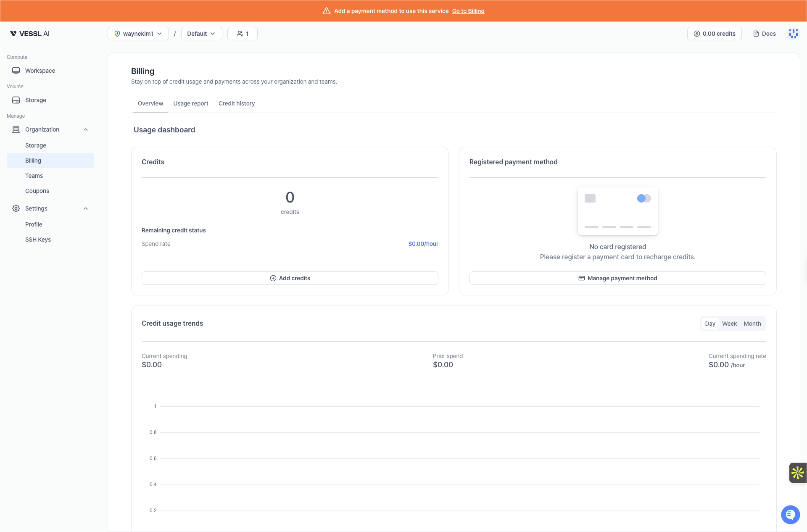Viewport: 807px width, 532px height.
Task: Select the Storage volume icon in sidebar
Action: [x=16, y=100]
